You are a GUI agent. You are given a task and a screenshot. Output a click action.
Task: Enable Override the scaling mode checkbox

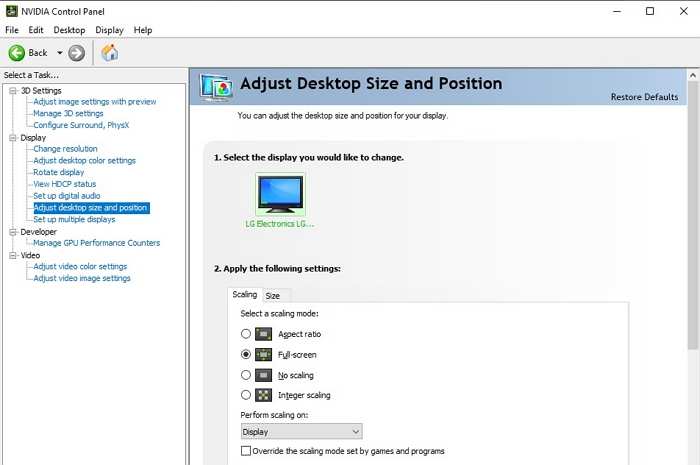[x=246, y=451]
